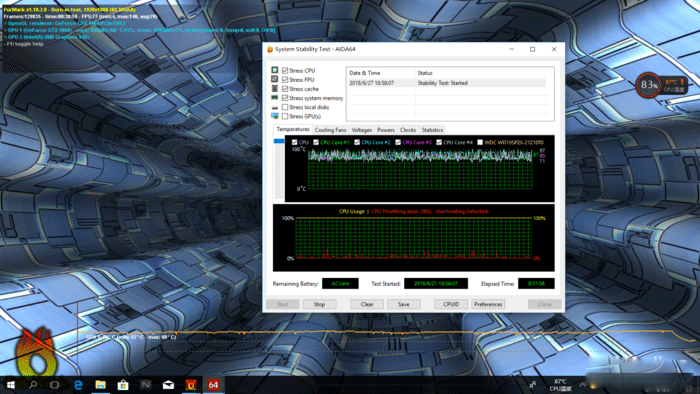This screenshot has height=394, width=700.
Task: Switch to FurMark taskbar icon
Action: [191, 385]
